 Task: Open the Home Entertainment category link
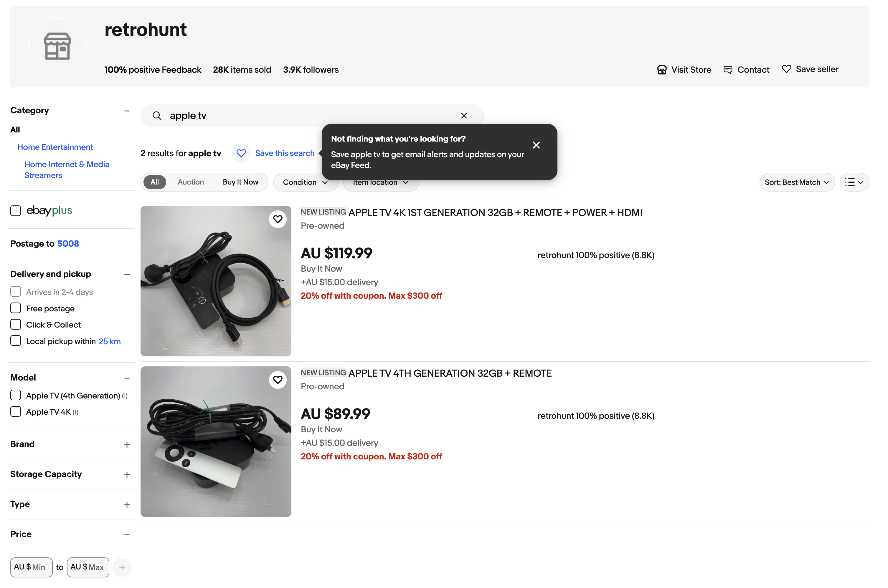55,147
